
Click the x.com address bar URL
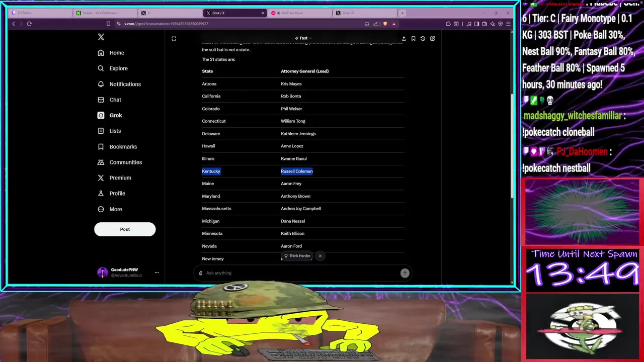(x=166, y=24)
